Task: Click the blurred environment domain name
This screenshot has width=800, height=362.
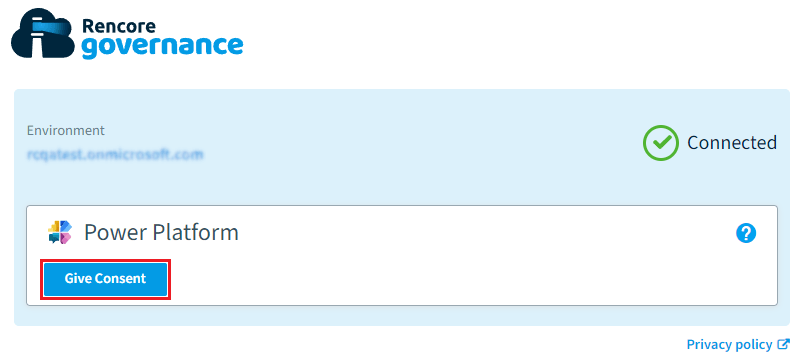Action: [115, 153]
